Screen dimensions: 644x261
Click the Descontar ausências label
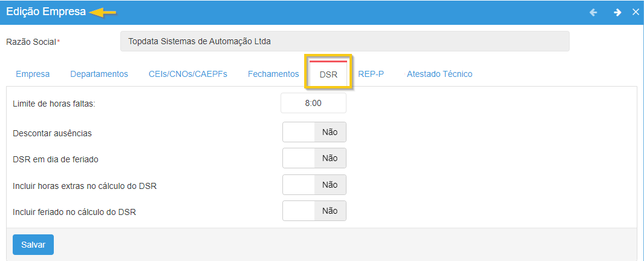click(52, 132)
